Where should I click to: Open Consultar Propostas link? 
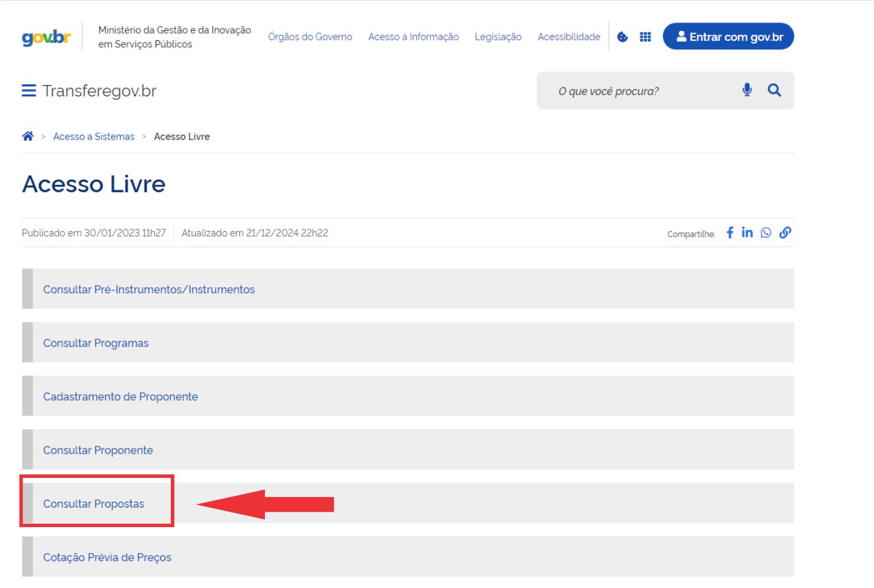click(93, 503)
